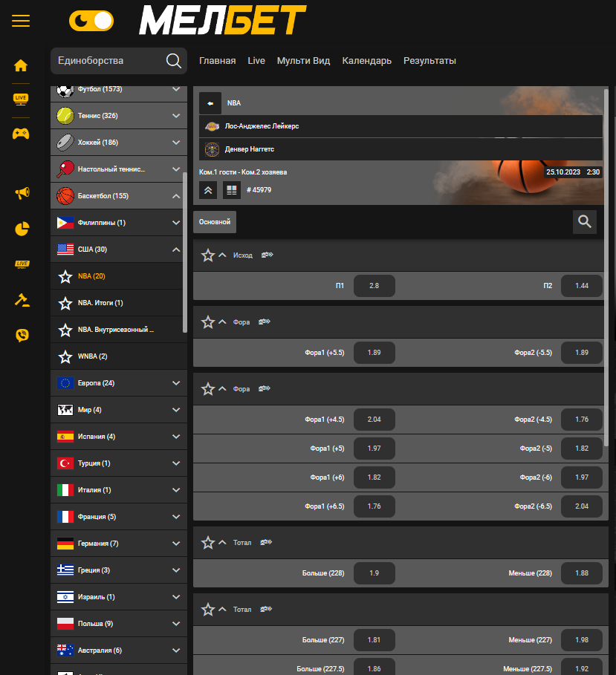This screenshot has width=616, height=675.
Task: Favorite NBA. Итоги (1) star
Action: click(x=65, y=303)
